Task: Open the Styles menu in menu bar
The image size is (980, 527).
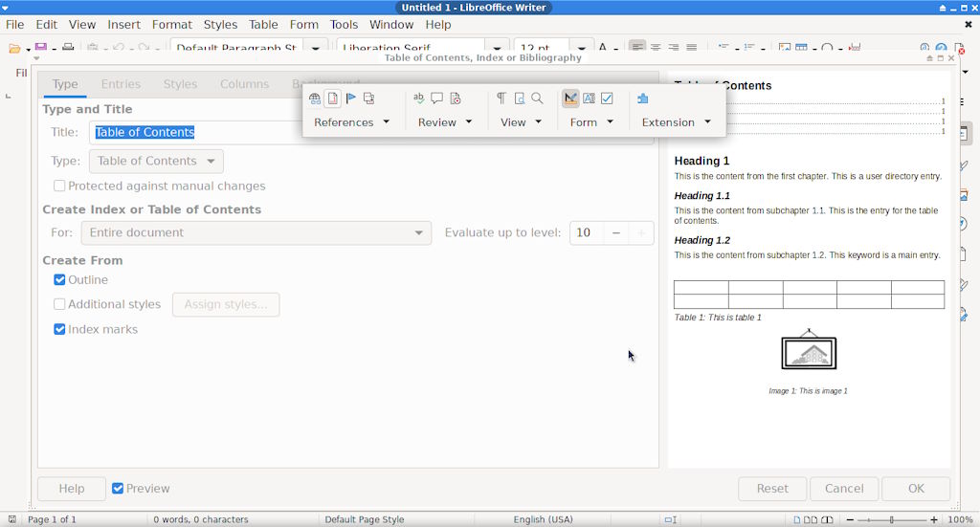Action: tap(220, 25)
